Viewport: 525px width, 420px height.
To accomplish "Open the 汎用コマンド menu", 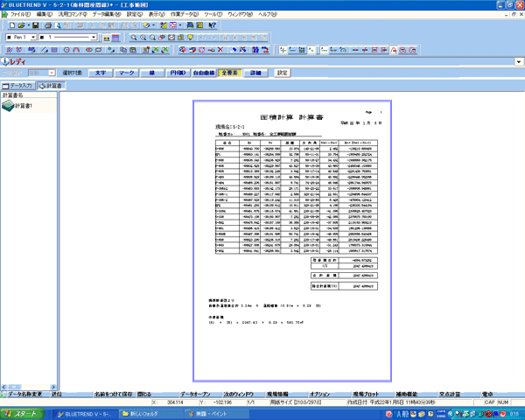I will click(x=73, y=14).
